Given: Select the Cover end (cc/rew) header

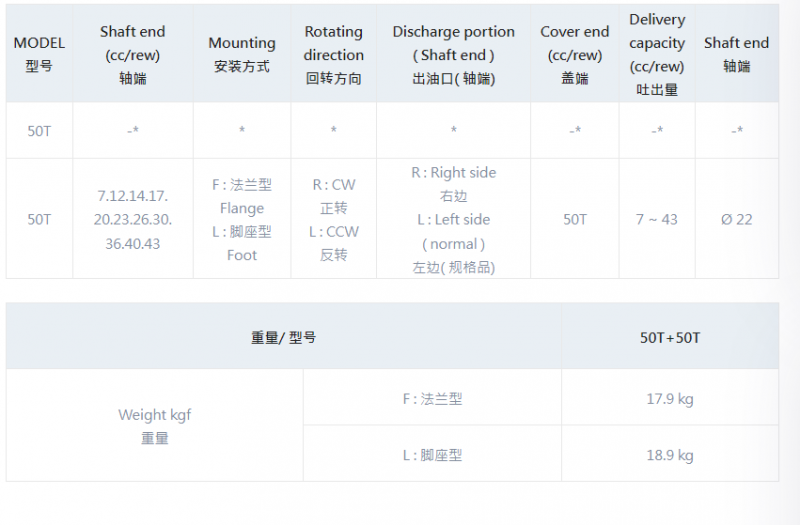Looking at the screenshot, I should (574, 54).
